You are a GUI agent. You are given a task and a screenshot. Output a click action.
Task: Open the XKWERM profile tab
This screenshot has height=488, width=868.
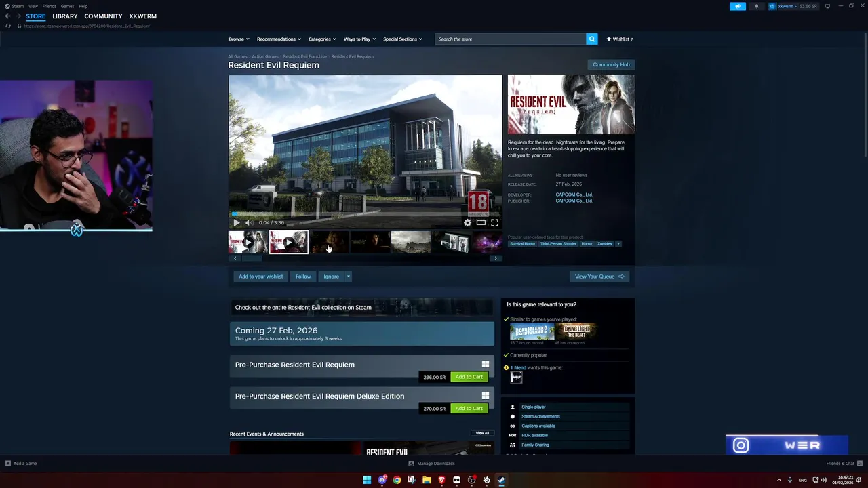[142, 16]
